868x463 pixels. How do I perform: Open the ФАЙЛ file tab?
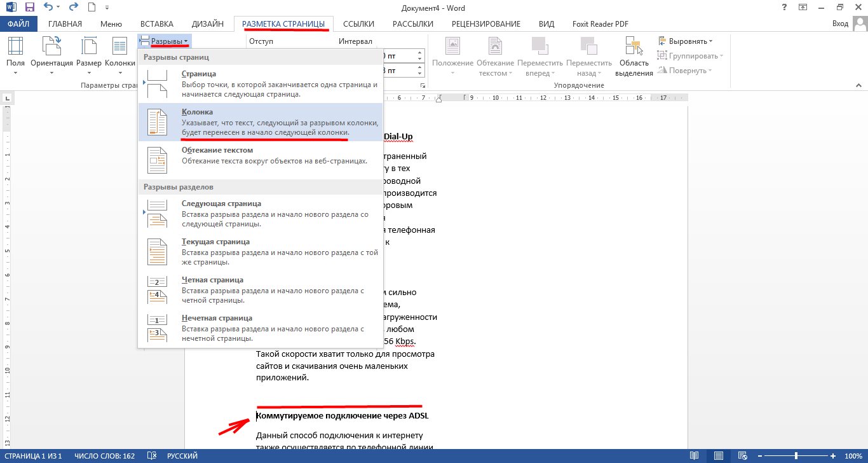pyautogui.click(x=19, y=24)
